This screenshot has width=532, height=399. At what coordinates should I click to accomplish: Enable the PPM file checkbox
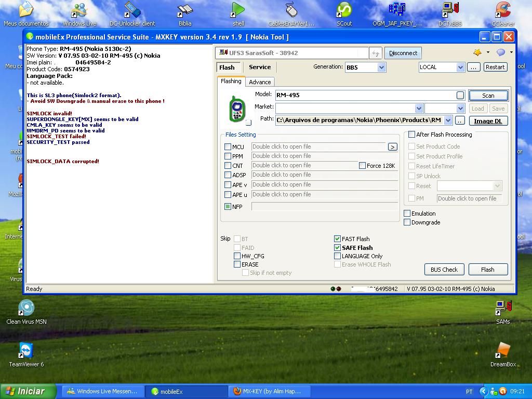click(x=228, y=156)
